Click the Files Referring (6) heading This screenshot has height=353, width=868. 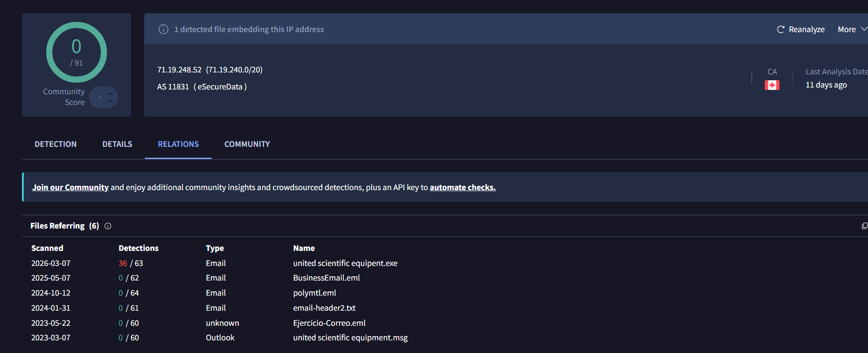[x=65, y=226]
